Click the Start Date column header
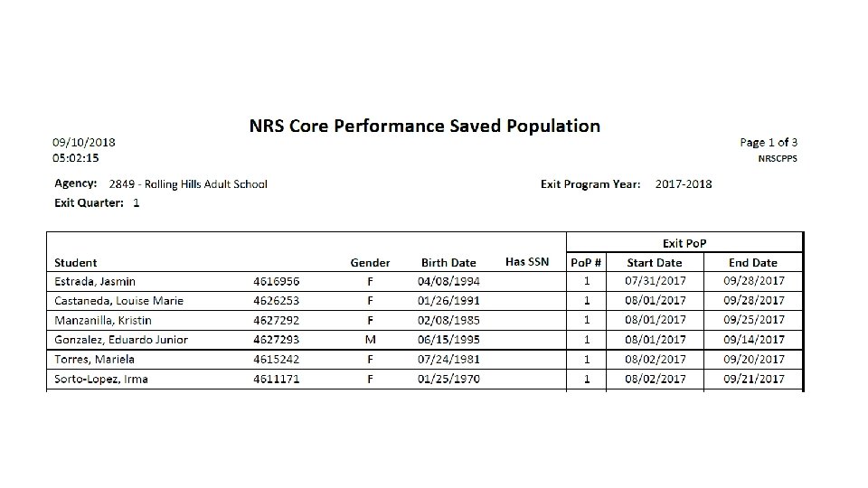868x488 pixels. click(x=655, y=262)
